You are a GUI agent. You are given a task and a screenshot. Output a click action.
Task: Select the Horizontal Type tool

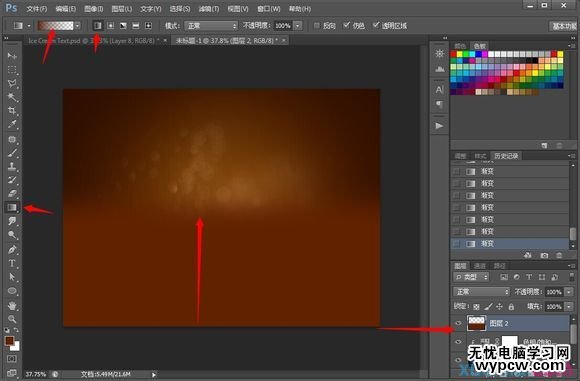click(12, 263)
